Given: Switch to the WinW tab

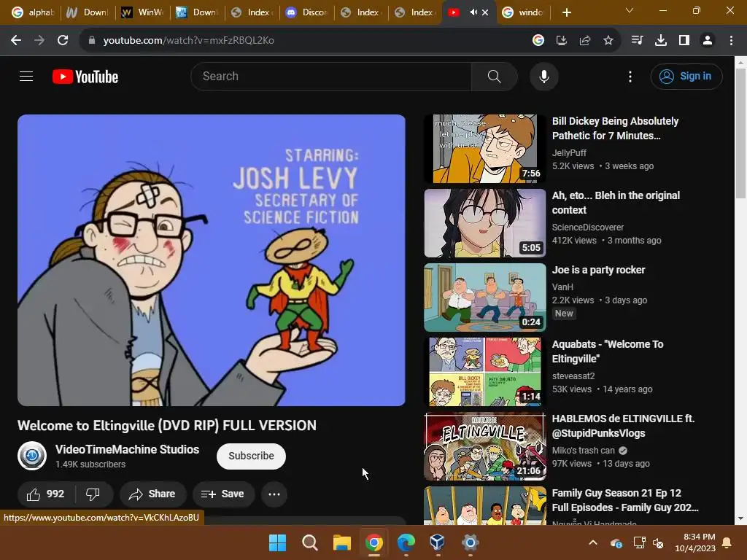Looking at the screenshot, I should [142, 12].
